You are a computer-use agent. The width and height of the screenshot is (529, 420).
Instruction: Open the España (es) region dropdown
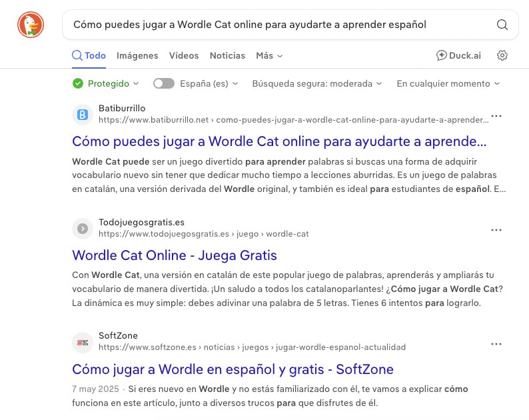[209, 83]
